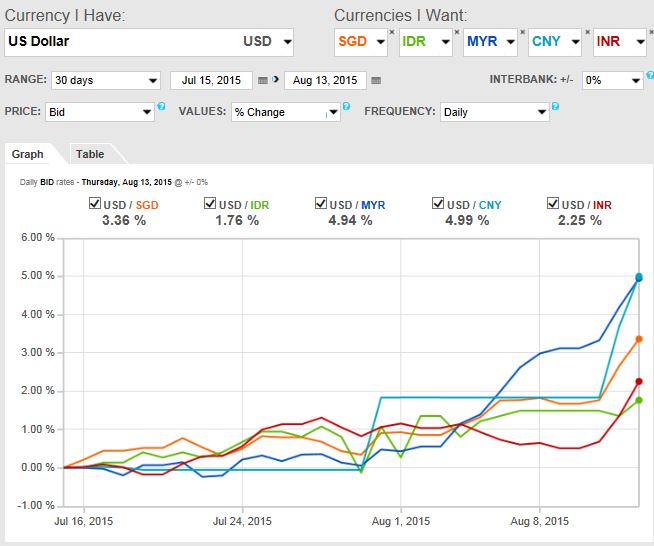Screen dimensions: 654x546
Task: Click the 3.36 % SGD value
Action: click(x=124, y=220)
